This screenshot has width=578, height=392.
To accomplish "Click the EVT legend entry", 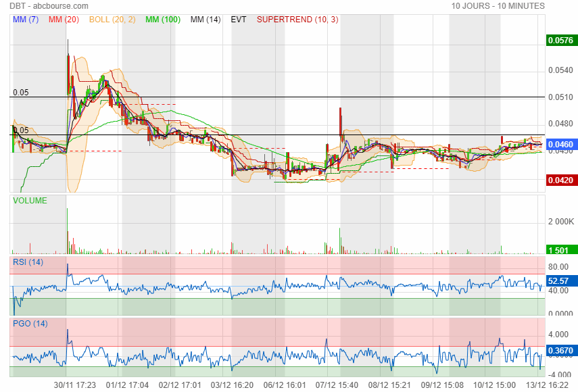I will point(239,20).
